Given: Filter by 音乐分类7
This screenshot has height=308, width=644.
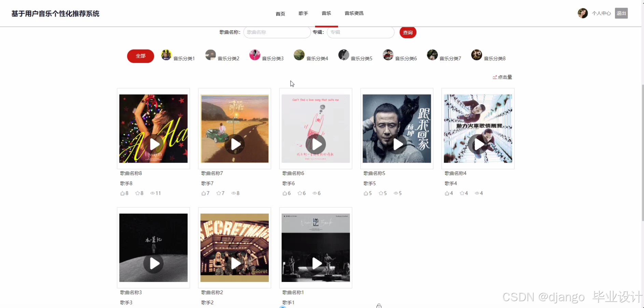Looking at the screenshot, I should point(444,55).
